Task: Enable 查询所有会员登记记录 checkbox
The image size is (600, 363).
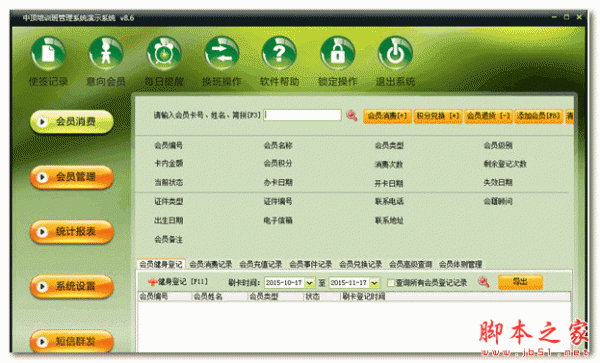Action: 391,283
